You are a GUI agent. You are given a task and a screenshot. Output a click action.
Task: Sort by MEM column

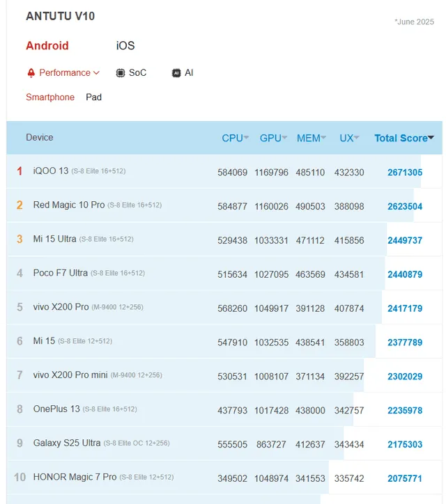312,139
